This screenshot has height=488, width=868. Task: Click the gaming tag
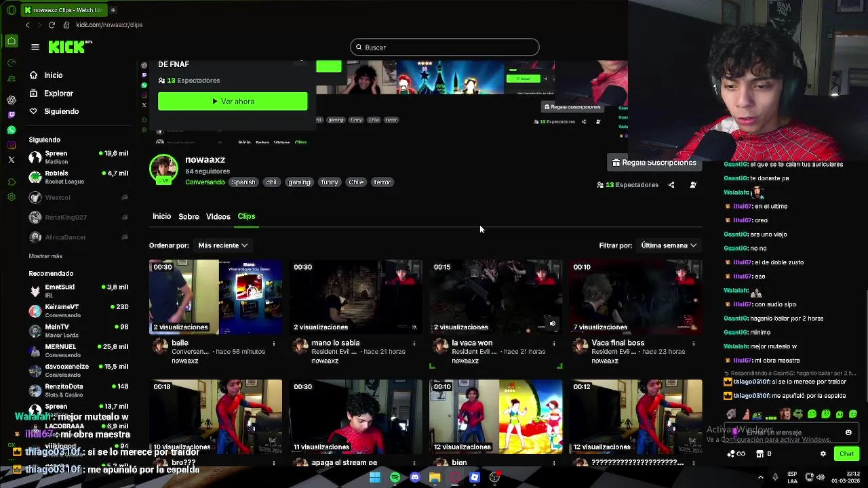299,182
